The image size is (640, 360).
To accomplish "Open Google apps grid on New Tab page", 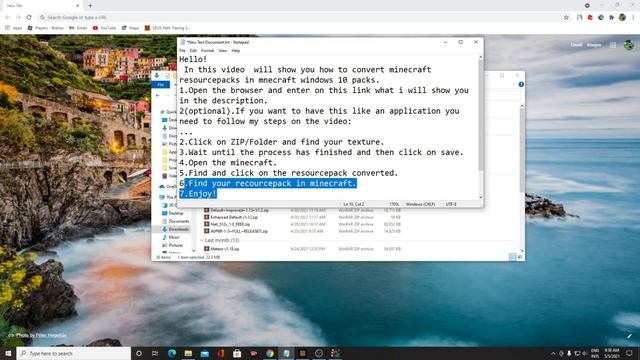I will (x=613, y=45).
